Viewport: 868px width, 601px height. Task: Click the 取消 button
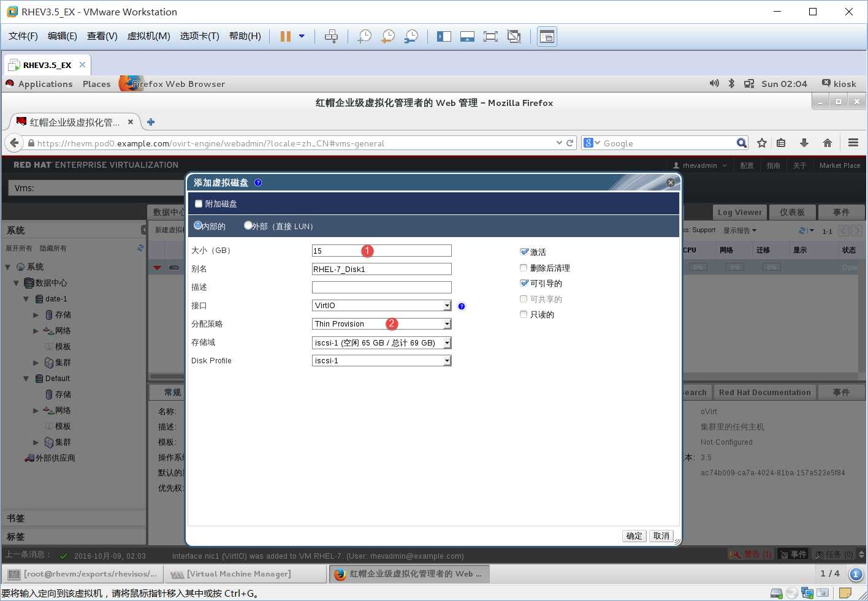click(661, 536)
